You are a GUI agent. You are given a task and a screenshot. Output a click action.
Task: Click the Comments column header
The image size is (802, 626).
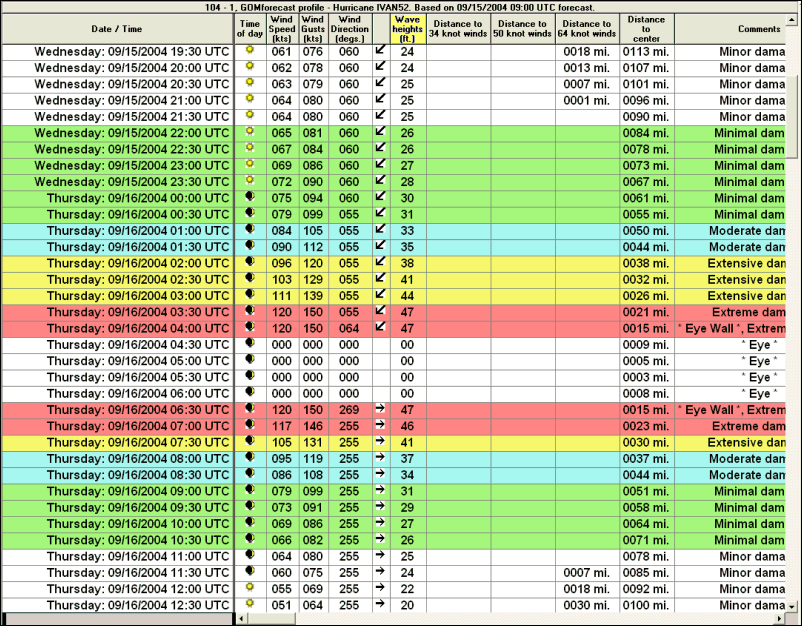[x=738, y=29]
